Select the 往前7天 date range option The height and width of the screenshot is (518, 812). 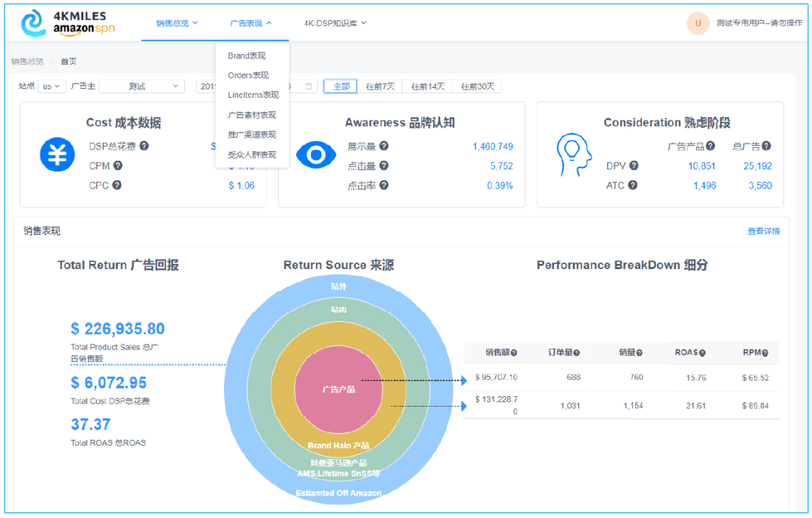(380, 86)
